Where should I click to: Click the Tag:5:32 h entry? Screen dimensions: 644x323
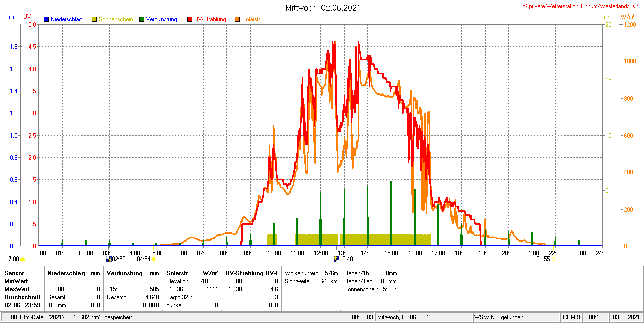[179, 297]
